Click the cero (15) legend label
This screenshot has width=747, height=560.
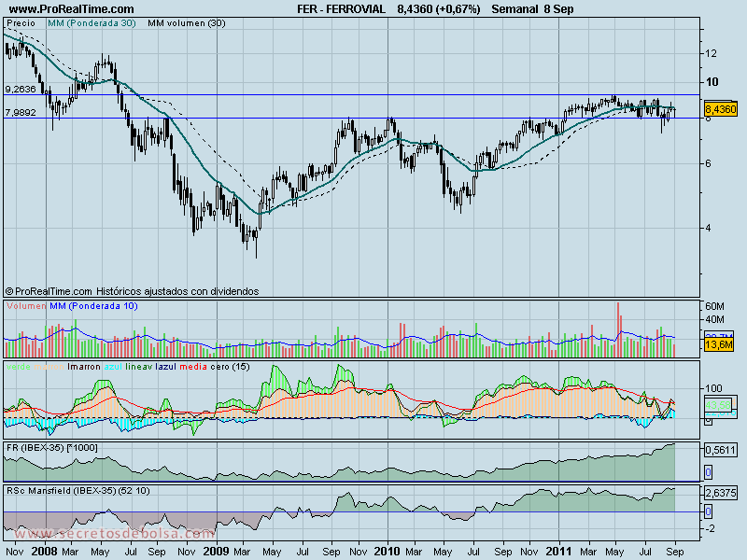[x=230, y=367]
